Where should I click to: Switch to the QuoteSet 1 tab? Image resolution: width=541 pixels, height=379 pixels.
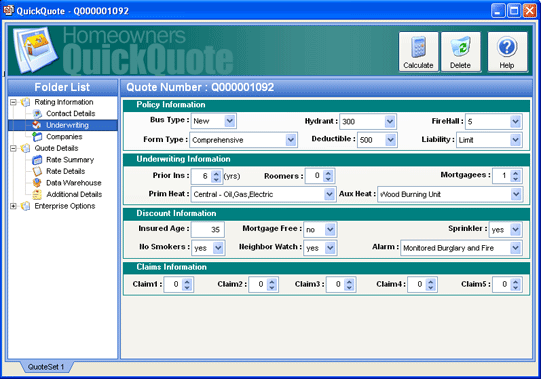(46, 367)
